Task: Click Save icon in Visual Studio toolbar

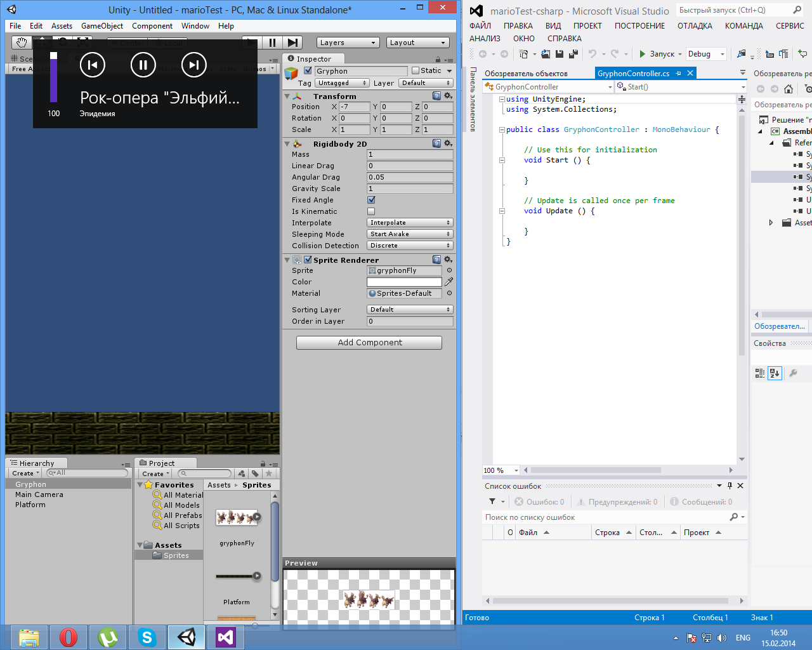Action: (560, 54)
